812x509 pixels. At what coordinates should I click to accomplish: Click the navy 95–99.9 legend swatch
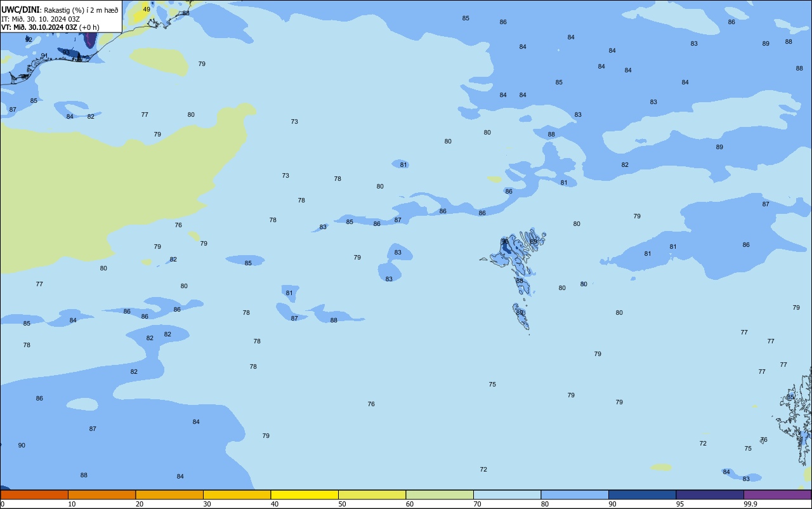tap(710, 494)
